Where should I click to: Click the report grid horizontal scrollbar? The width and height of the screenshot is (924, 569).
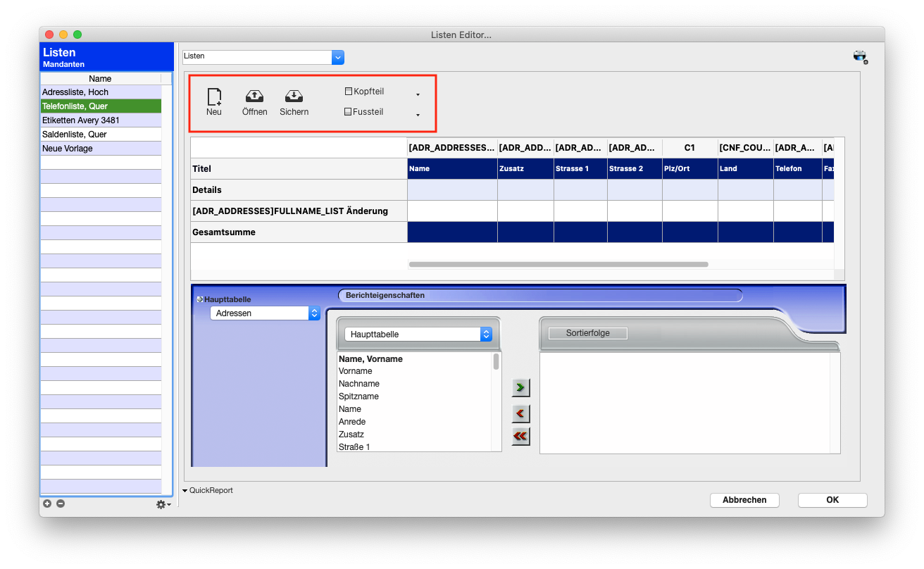click(x=558, y=265)
